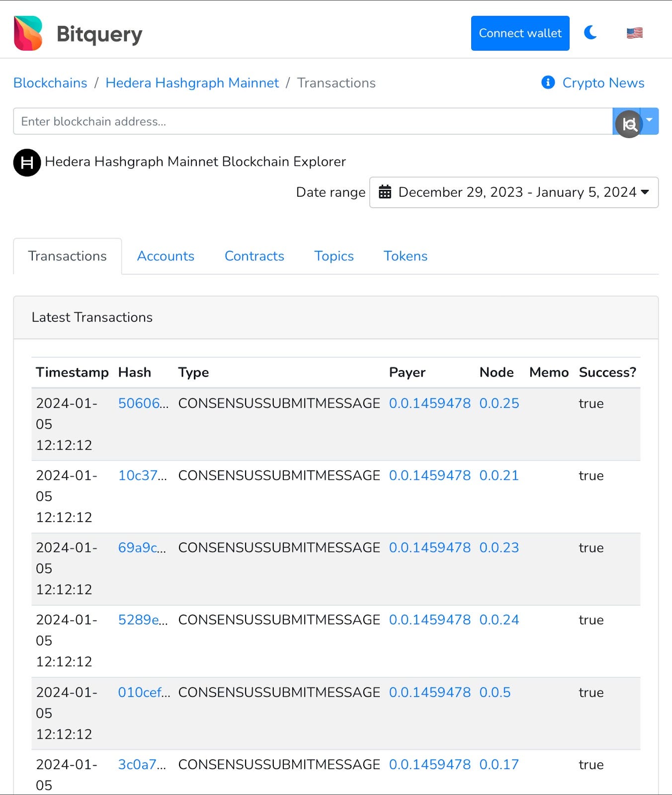
Task: Open payer 0.0.1459478 in 010cef row
Action: click(429, 692)
